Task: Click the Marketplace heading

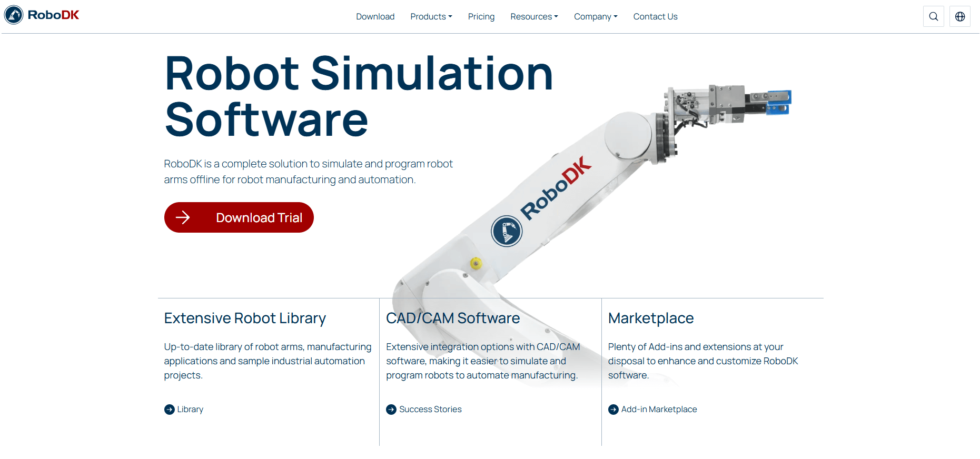Action: tap(651, 318)
